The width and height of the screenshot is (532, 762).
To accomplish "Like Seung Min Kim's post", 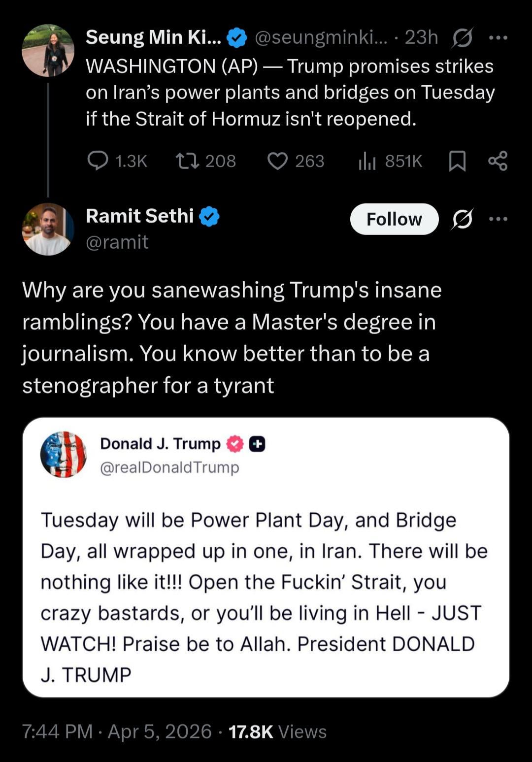I will [277, 161].
